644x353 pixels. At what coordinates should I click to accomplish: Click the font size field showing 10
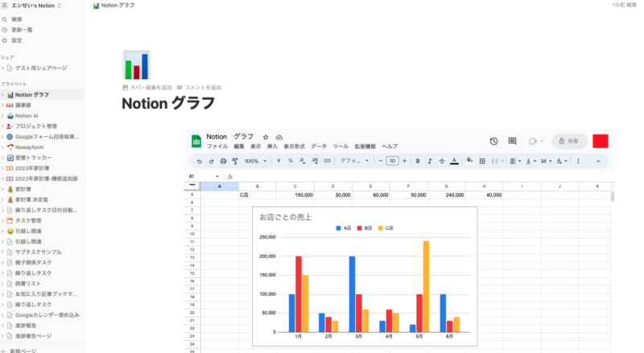392,161
